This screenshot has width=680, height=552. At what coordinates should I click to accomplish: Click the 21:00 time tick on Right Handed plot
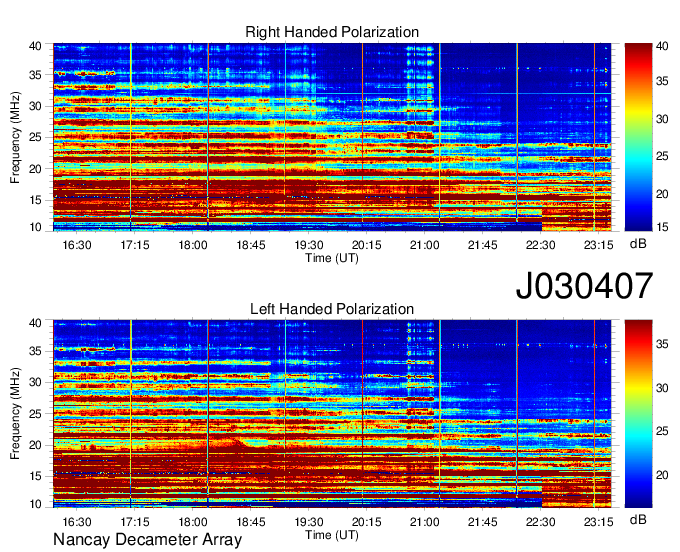pos(425,245)
